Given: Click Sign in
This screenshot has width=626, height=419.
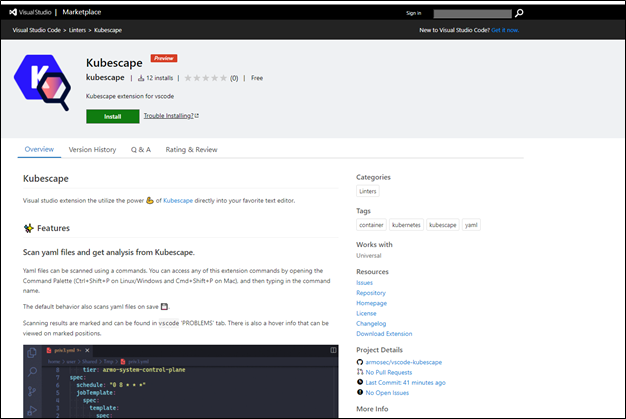Looking at the screenshot, I should [414, 13].
